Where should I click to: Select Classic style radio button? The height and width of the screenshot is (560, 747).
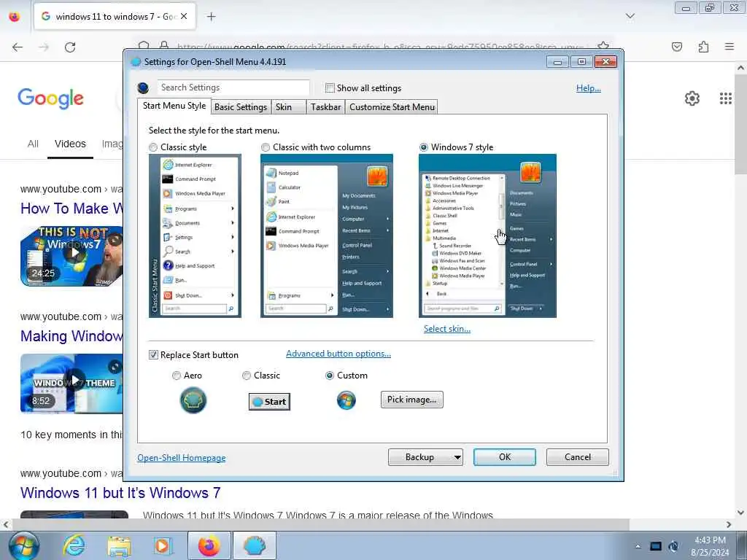pyautogui.click(x=153, y=147)
